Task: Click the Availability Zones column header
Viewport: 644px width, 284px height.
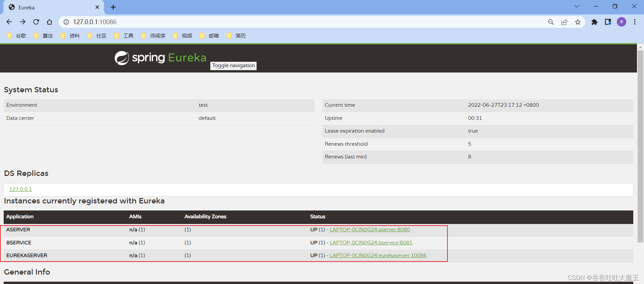Action: point(205,217)
